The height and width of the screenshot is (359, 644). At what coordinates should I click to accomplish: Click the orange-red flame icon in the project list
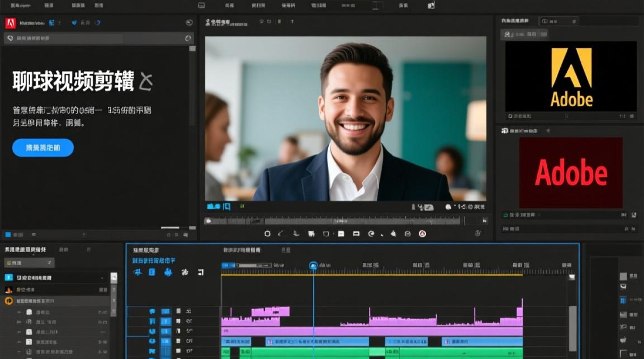(9, 290)
